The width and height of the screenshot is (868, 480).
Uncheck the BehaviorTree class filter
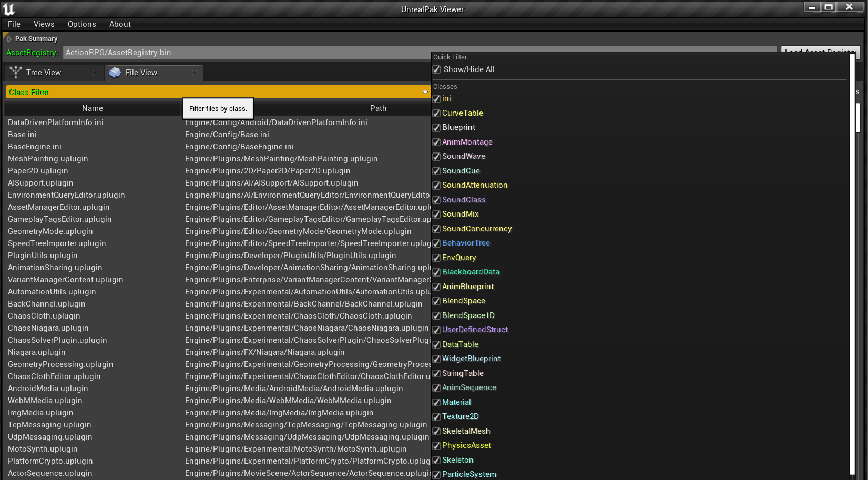pos(436,243)
